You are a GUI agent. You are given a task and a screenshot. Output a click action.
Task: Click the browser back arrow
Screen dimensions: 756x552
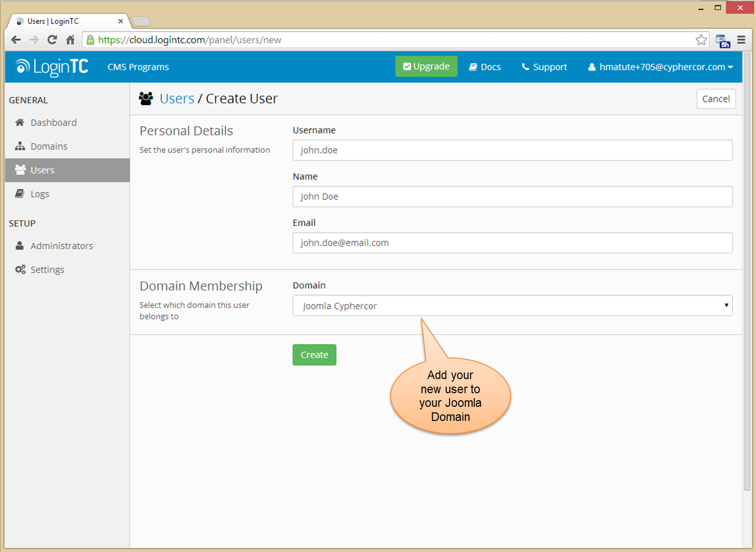coord(16,40)
